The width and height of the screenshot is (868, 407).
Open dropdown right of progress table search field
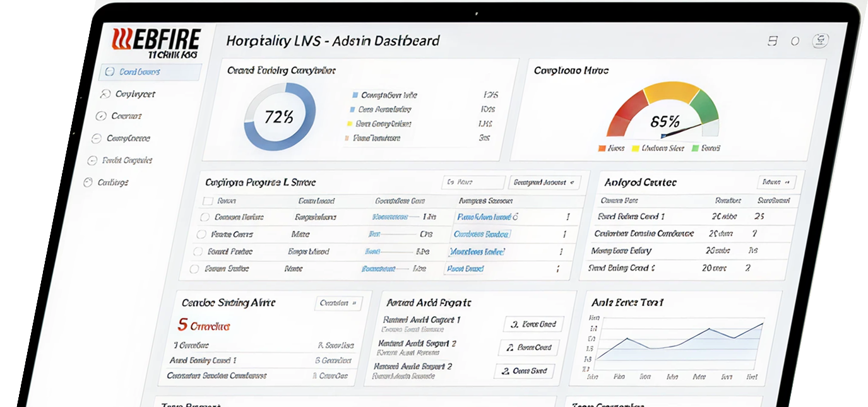(545, 182)
